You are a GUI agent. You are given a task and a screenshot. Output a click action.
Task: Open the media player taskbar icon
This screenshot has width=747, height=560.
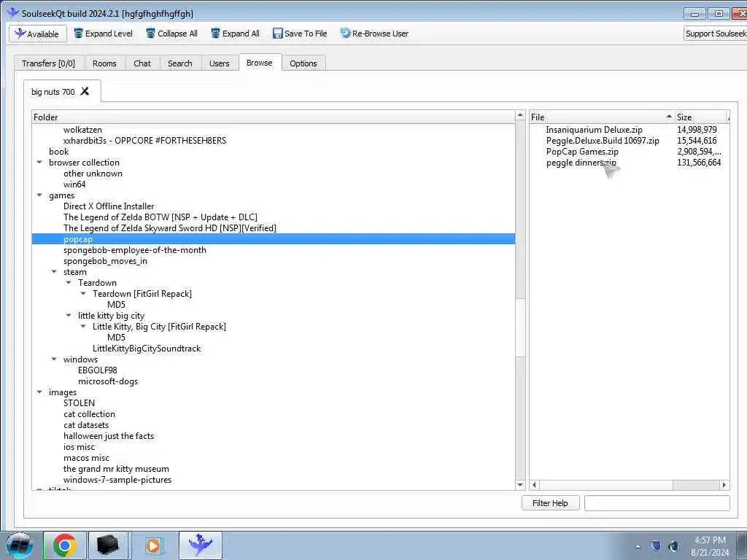click(x=153, y=545)
